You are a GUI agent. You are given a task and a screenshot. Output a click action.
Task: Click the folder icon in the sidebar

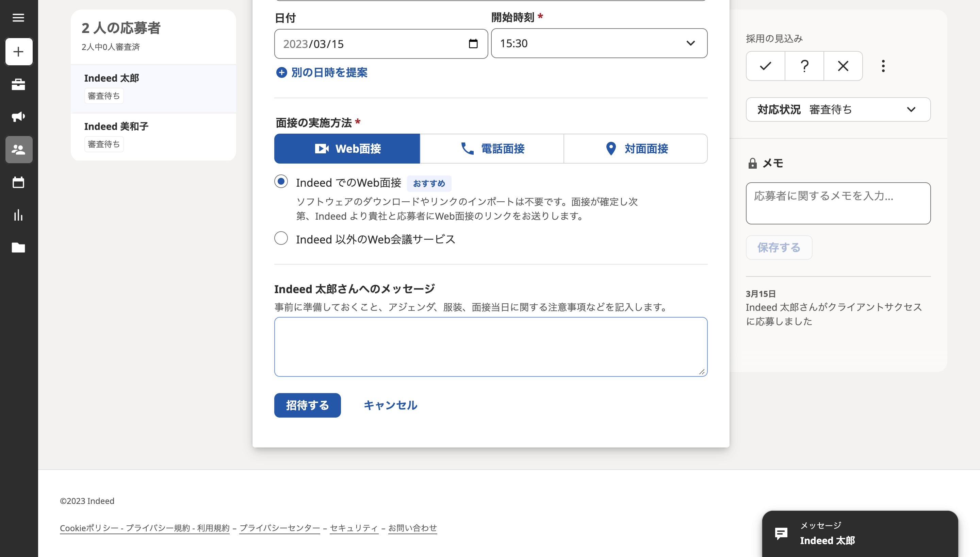coord(18,248)
